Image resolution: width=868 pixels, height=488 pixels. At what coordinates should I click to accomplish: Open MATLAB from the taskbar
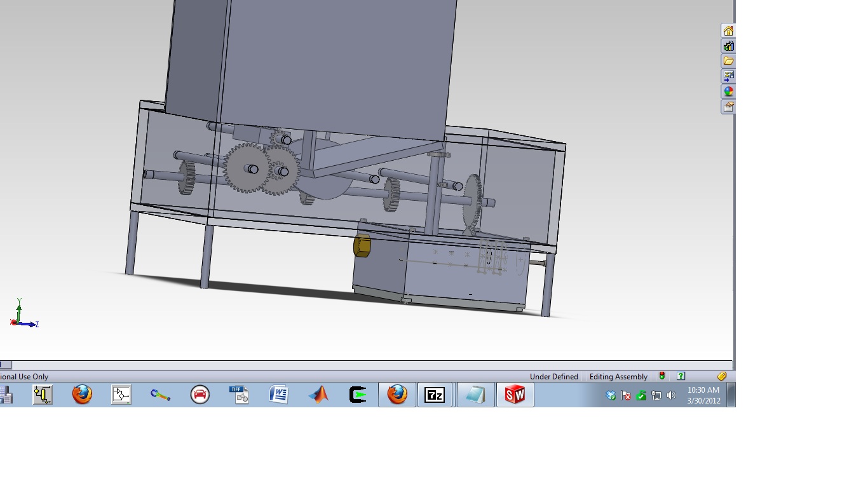click(318, 395)
